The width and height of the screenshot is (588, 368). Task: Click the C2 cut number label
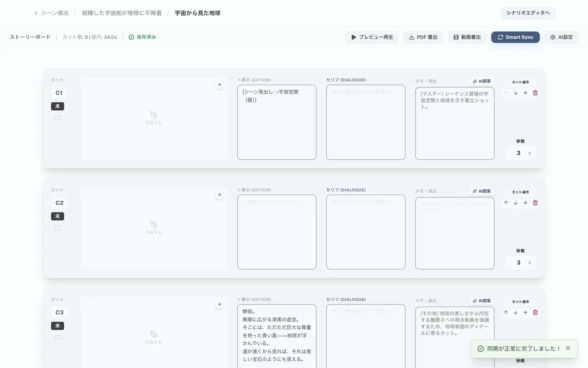point(59,203)
